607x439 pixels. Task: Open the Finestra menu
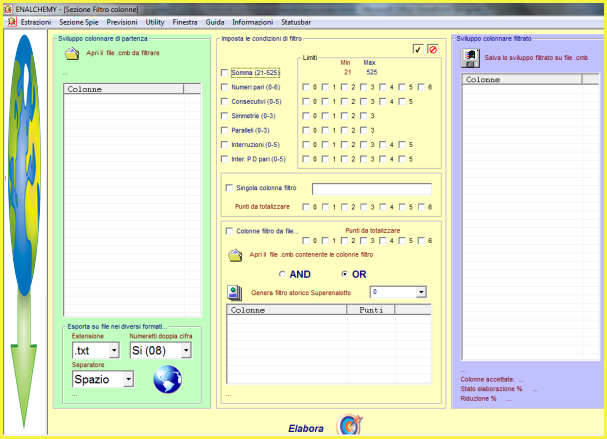click(185, 22)
